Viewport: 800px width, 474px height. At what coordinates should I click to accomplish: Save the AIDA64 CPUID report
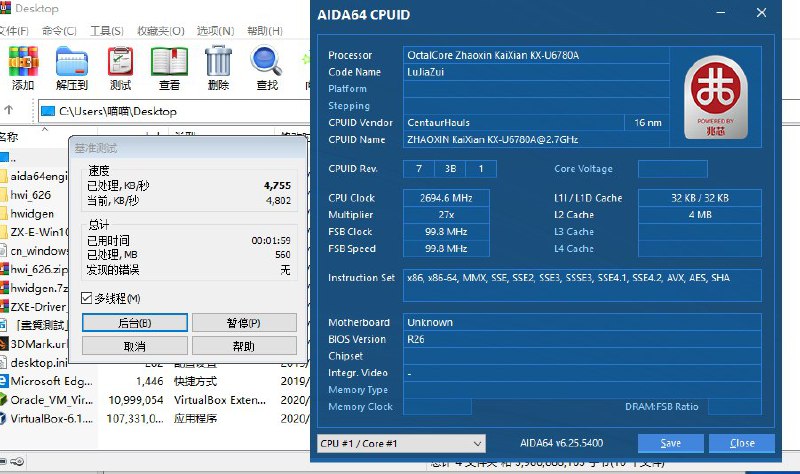670,443
